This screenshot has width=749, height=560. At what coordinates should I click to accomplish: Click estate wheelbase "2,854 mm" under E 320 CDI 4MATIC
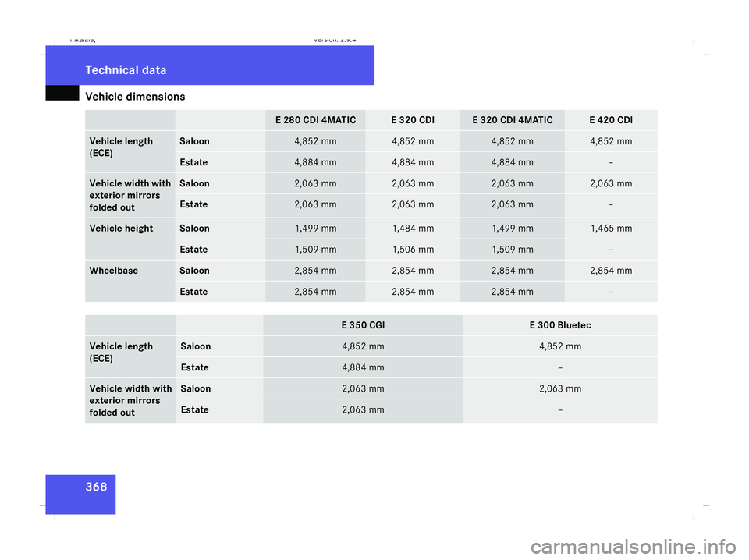pos(512,291)
